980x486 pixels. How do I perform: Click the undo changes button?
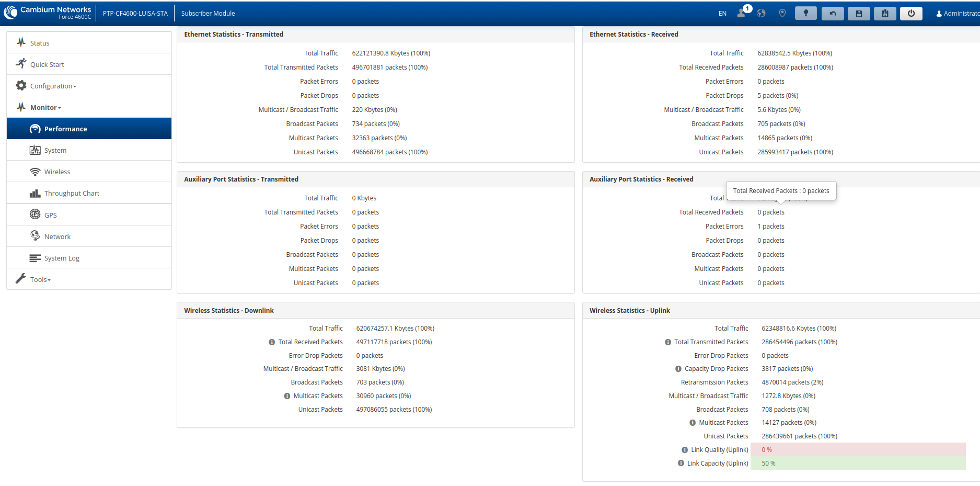pos(833,13)
